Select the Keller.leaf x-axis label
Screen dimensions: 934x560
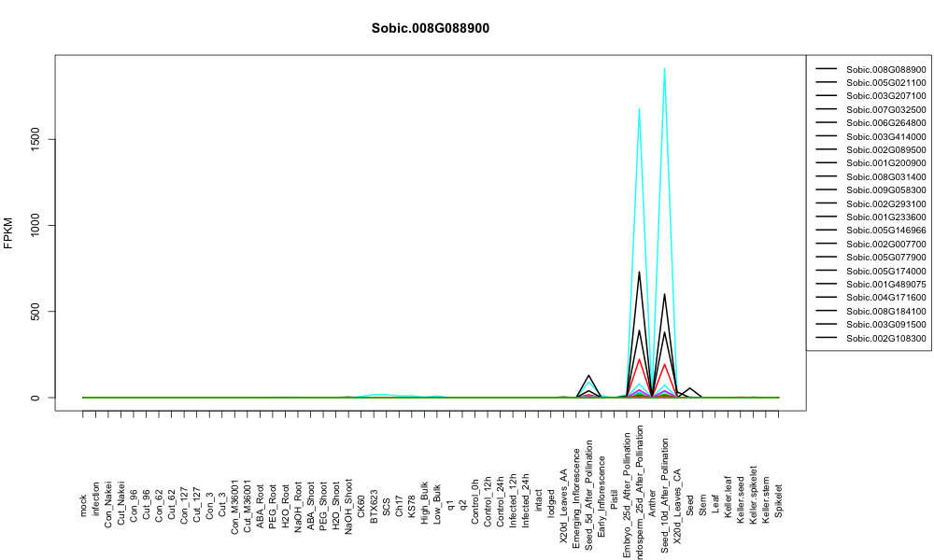(x=728, y=497)
